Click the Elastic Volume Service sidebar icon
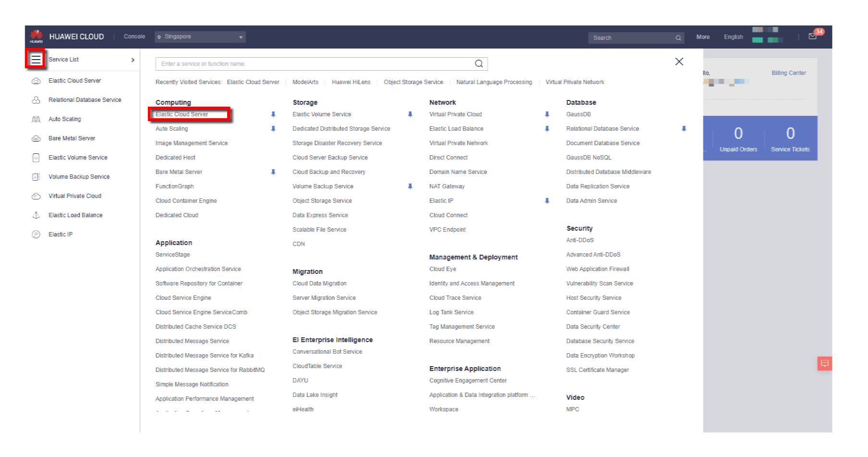This screenshot has height=457, width=868. tap(36, 158)
